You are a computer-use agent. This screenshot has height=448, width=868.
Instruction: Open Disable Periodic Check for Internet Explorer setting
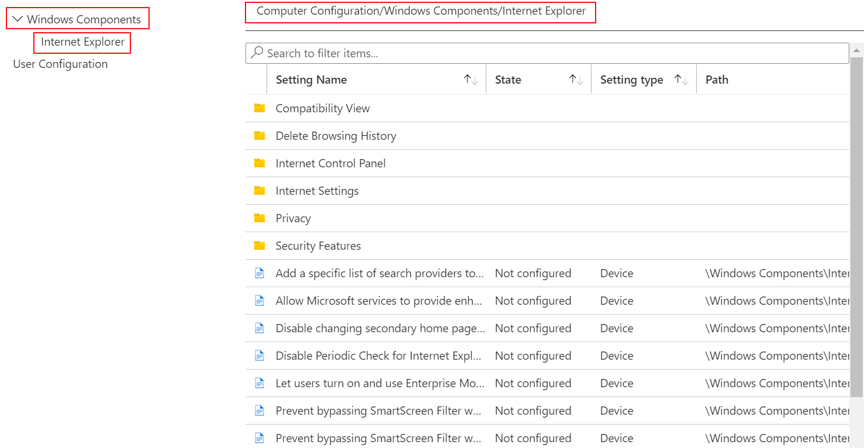click(379, 356)
